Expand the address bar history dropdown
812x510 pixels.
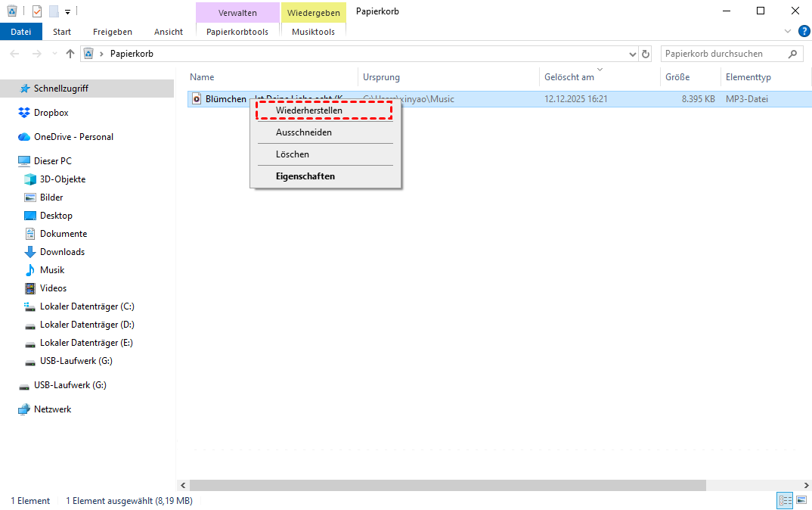(x=634, y=54)
